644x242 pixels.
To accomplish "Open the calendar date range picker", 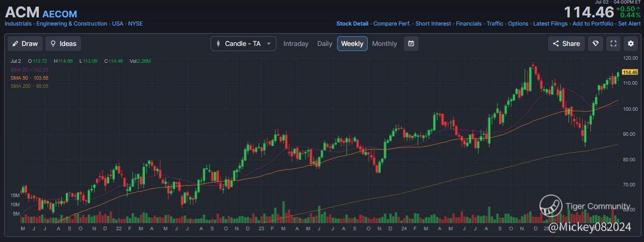I will click(411, 44).
